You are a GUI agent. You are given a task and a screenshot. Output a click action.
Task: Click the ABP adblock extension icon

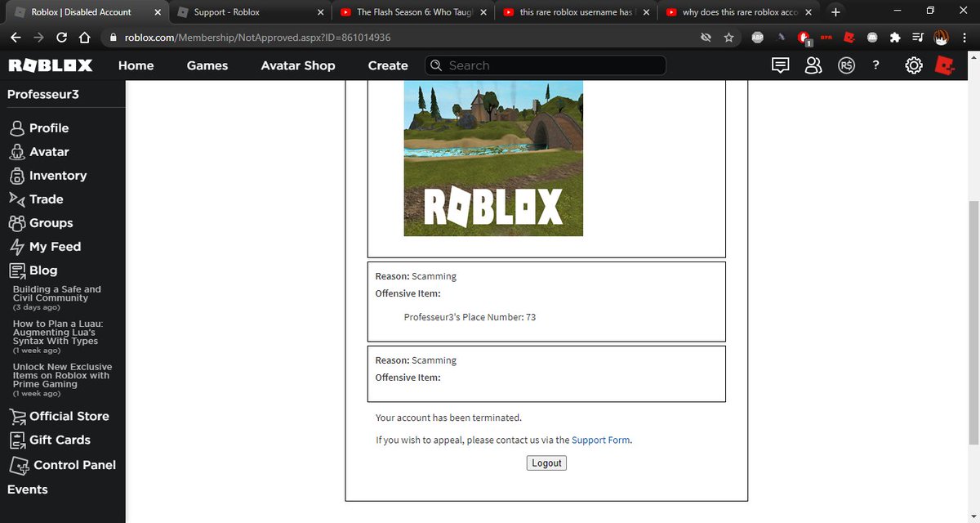click(x=758, y=38)
